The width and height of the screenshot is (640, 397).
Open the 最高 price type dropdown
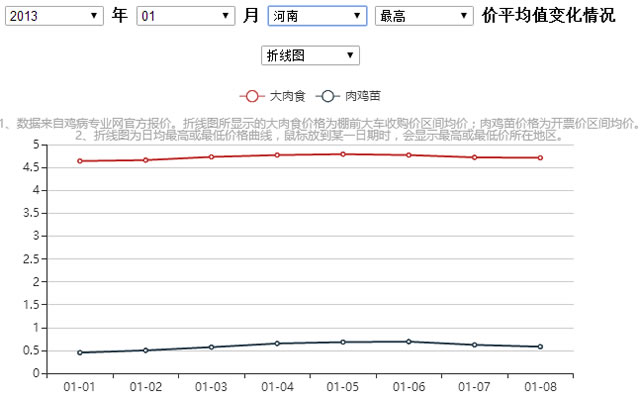[x=424, y=16]
